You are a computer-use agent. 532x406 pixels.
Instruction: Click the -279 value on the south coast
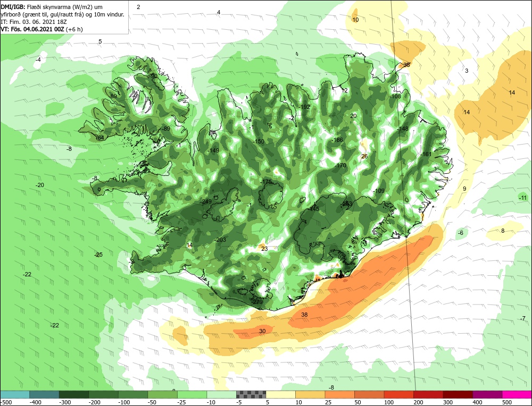pyautogui.click(x=256, y=302)
